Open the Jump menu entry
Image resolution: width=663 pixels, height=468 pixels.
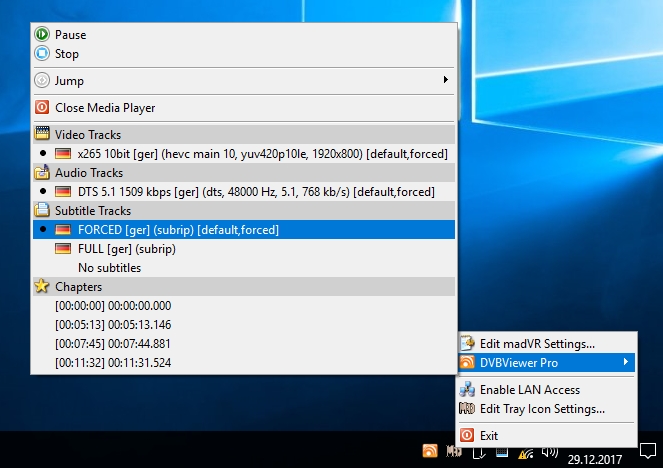pos(244,80)
